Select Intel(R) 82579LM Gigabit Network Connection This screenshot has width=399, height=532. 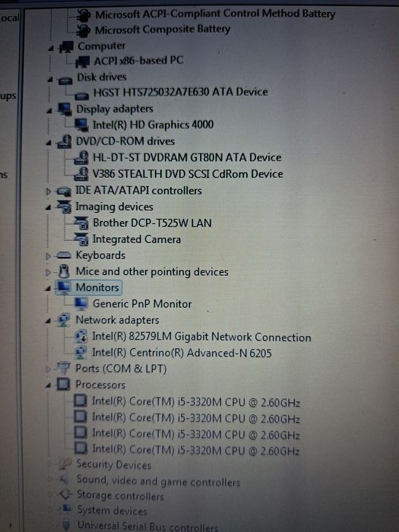click(201, 337)
